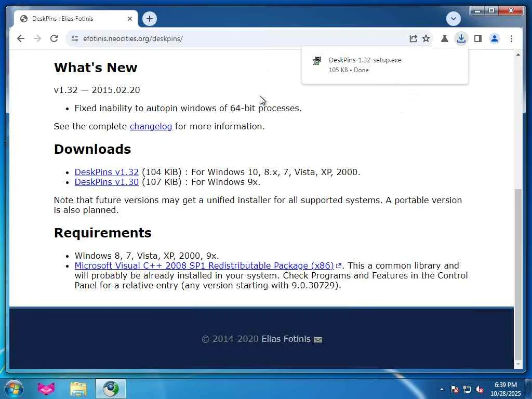Download DeskPins v1.30
532x399 pixels.
pyautogui.click(x=107, y=182)
